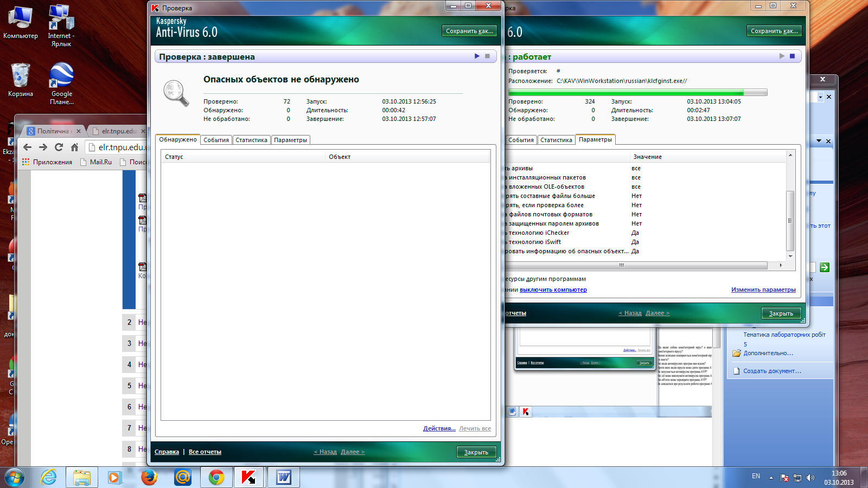Switch to Kaspersky in the taskbar
Screen dimensions: 868x488
(x=249, y=478)
